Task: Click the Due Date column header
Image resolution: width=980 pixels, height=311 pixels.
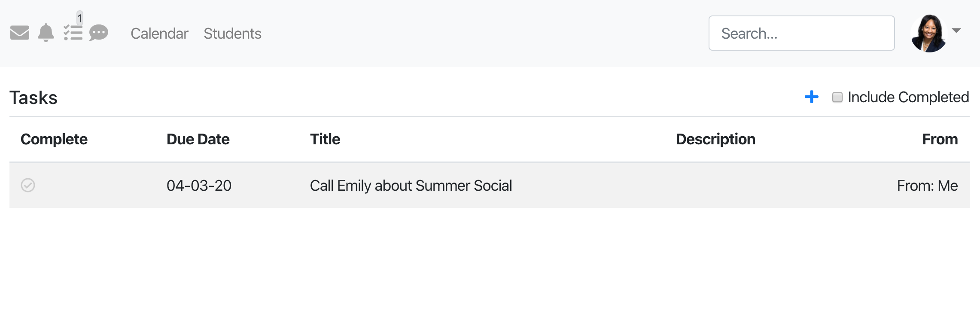Action: pos(198,139)
